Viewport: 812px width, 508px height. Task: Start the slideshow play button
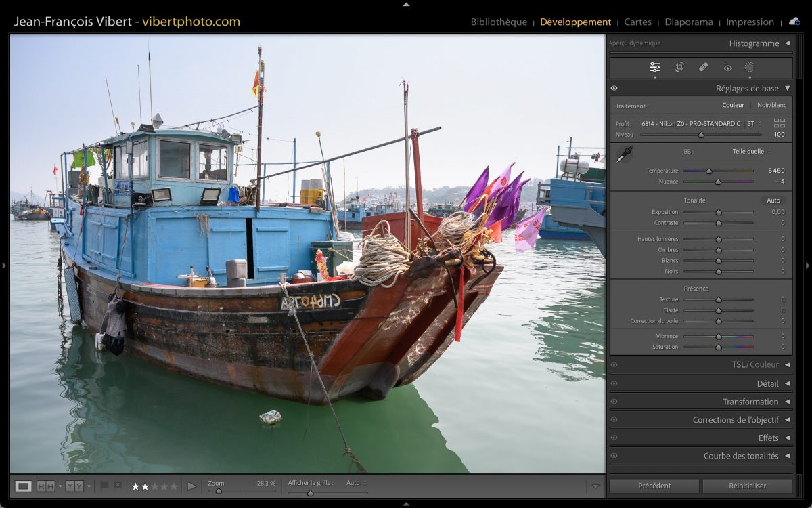(191, 486)
